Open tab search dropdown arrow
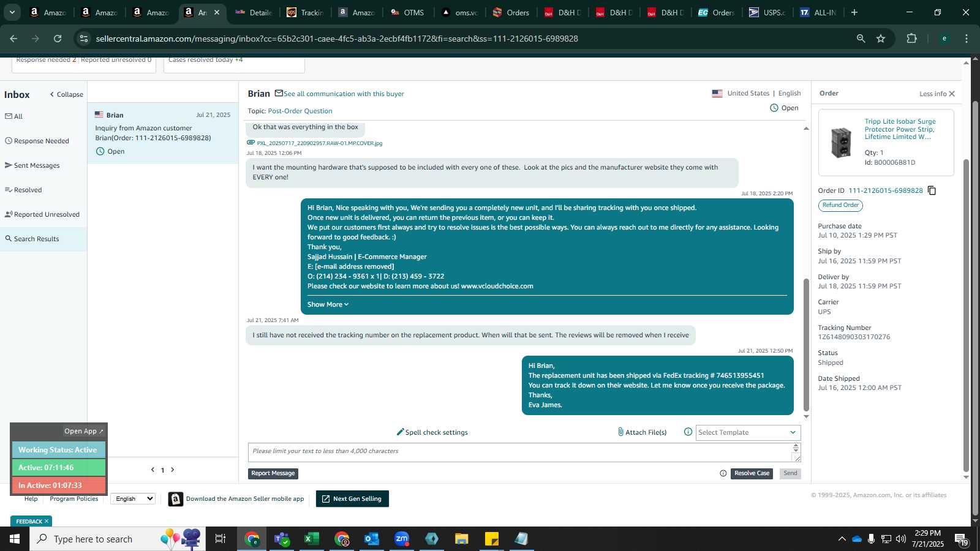This screenshot has height=551, width=980. click(12, 12)
